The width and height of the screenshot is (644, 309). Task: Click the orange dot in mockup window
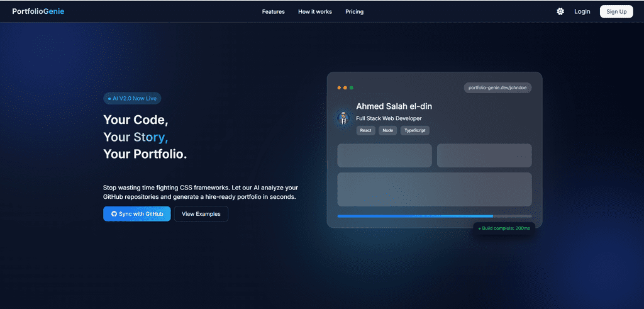pos(339,87)
